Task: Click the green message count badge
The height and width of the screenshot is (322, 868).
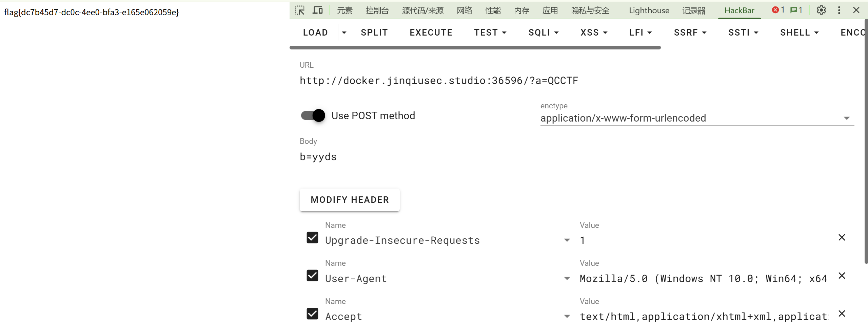Action: [796, 10]
